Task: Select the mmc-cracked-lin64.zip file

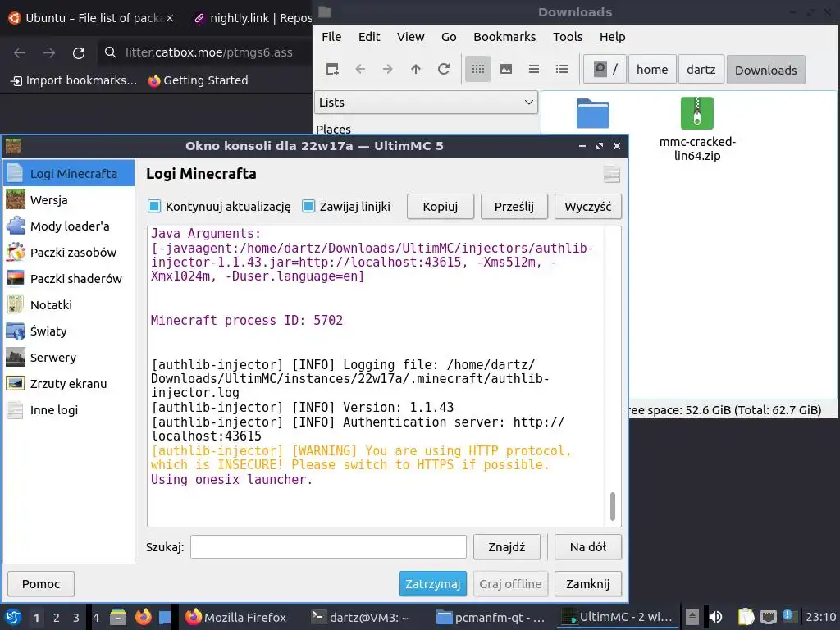Action: 697,130
